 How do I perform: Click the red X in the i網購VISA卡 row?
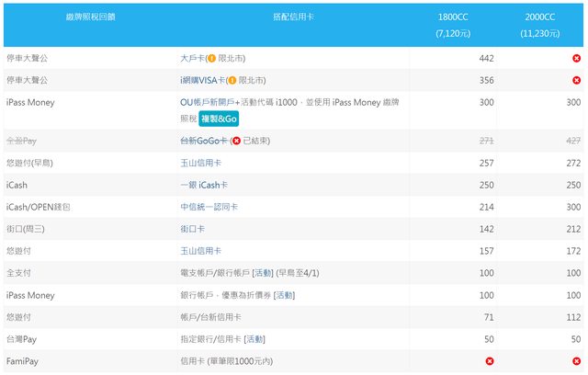[576, 80]
